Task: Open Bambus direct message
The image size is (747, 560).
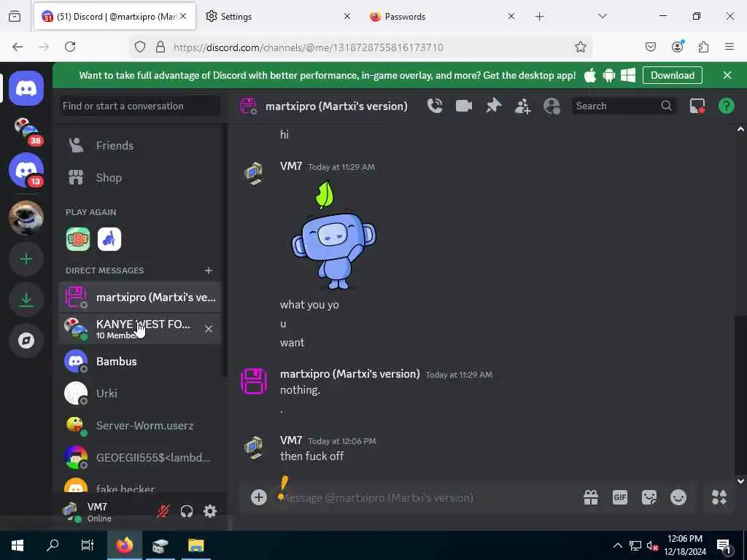Action: tap(140, 362)
